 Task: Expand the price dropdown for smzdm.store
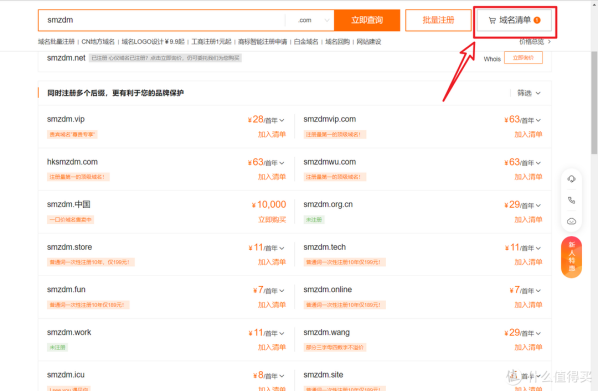point(282,248)
